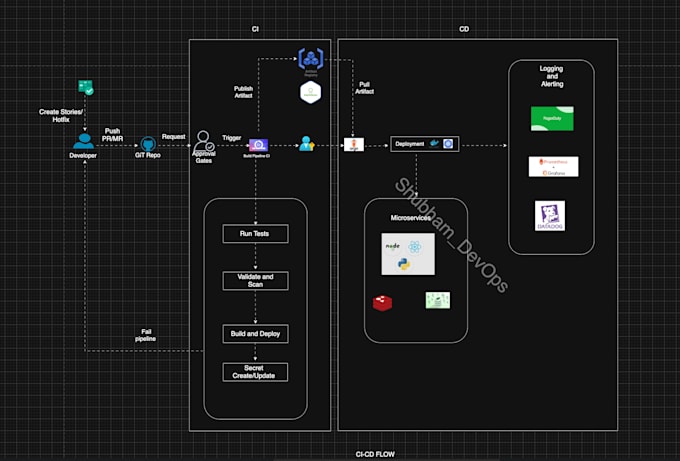The width and height of the screenshot is (680, 461).
Task: Click the CD section heading
Action: pos(464,29)
